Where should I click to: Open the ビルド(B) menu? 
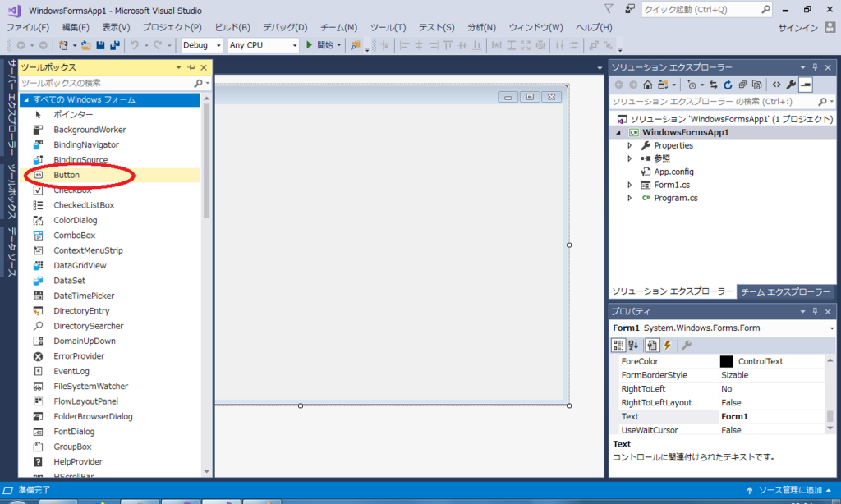[232, 27]
